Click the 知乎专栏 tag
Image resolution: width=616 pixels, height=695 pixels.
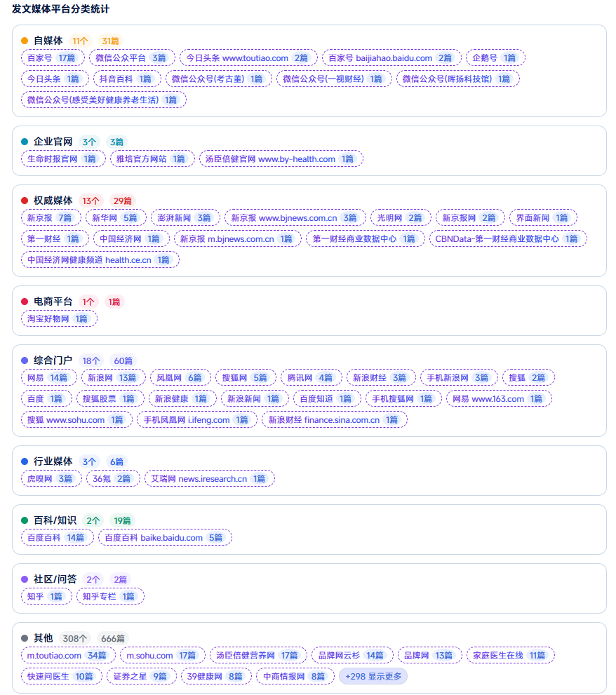109,596
